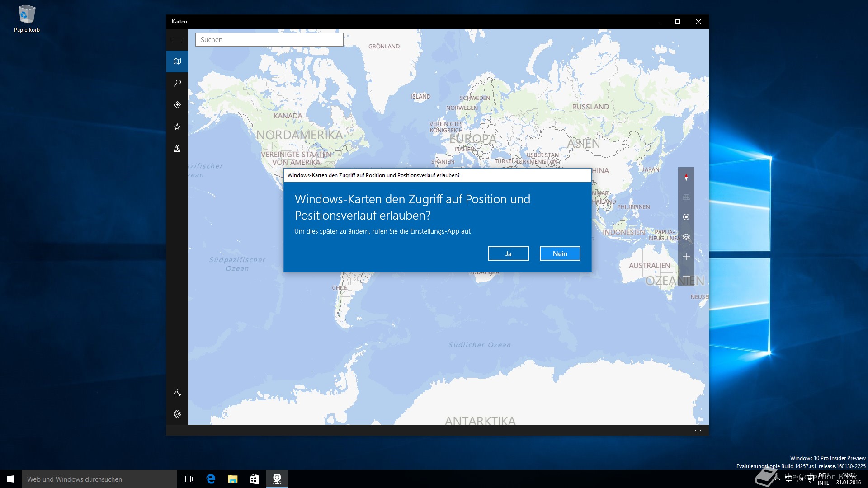Launch Microsoft Edge from taskbar
The height and width of the screenshot is (488, 868).
211,479
